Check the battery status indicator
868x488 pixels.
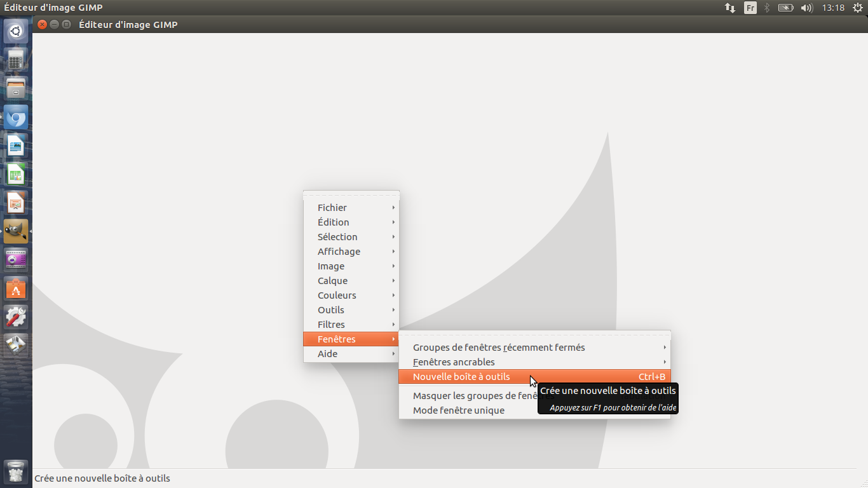[x=786, y=8]
